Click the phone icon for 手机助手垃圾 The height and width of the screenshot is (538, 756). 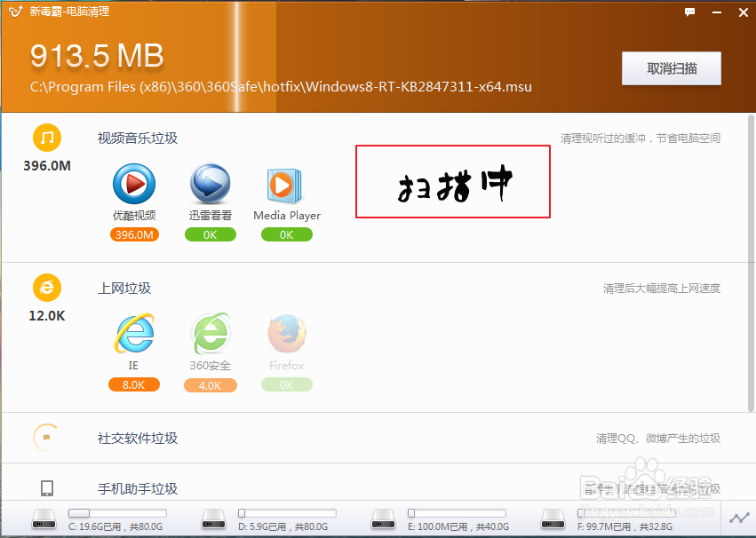[x=44, y=488]
